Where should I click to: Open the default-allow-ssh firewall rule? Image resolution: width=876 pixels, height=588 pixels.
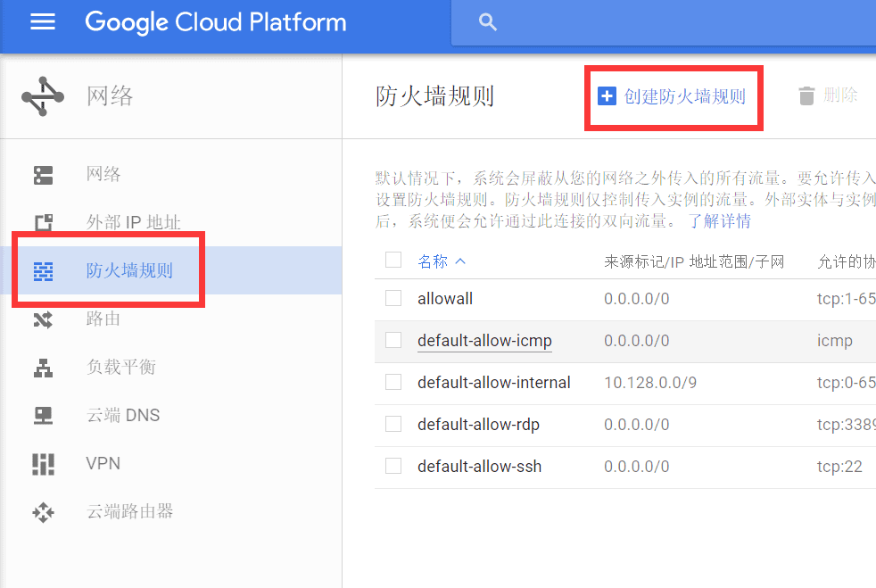tap(479, 466)
